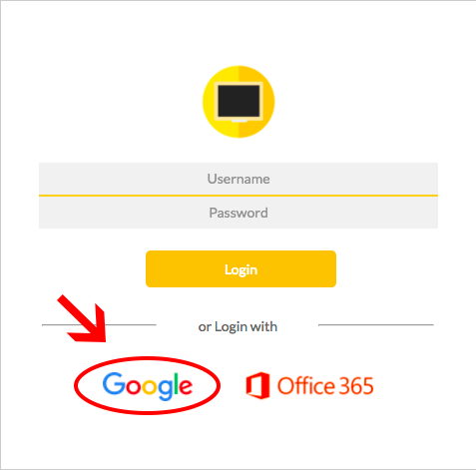The width and height of the screenshot is (476, 470).
Task: Click the Password placeholder text
Action: pos(238,213)
